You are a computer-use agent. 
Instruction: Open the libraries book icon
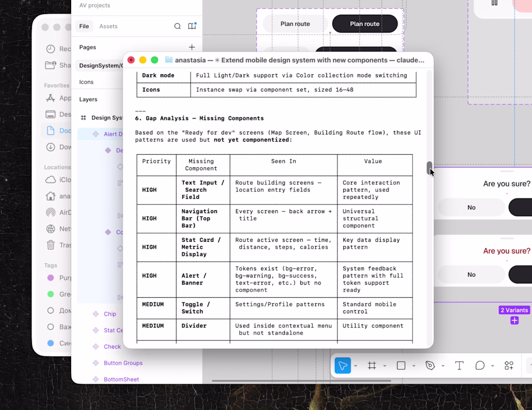point(192,26)
